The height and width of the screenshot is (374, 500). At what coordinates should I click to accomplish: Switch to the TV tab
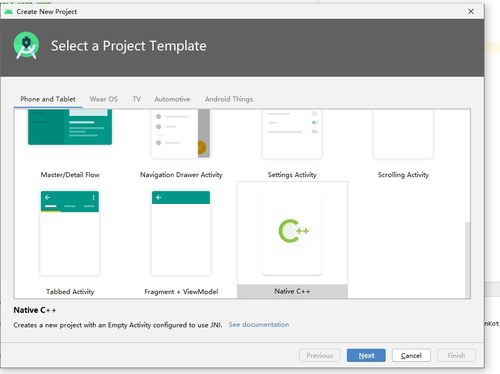point(137,99)
